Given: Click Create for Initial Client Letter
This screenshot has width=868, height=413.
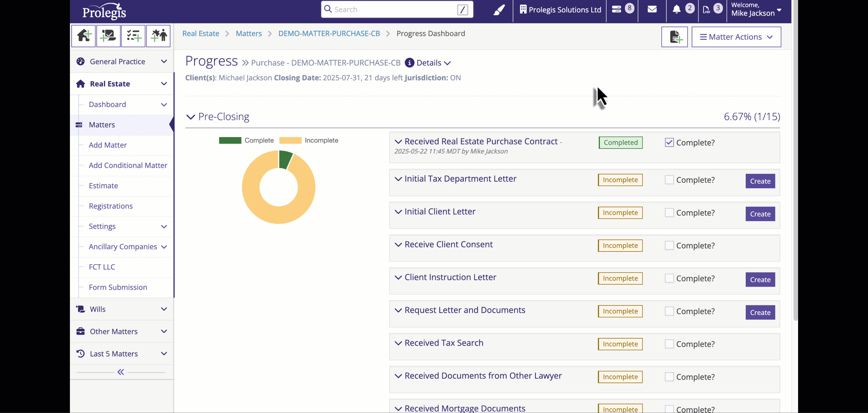Looking at the screenshot, I should tap(760, 214).
